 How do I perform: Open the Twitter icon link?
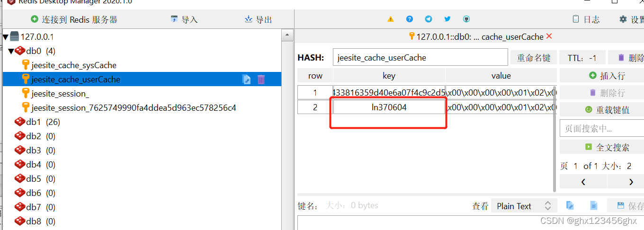[x=447, y=19]
